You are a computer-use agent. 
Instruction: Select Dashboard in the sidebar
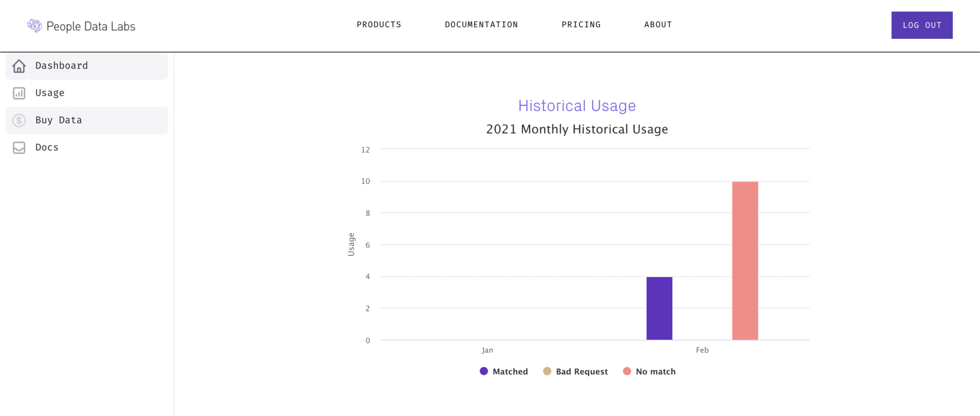tap(87, 66)
